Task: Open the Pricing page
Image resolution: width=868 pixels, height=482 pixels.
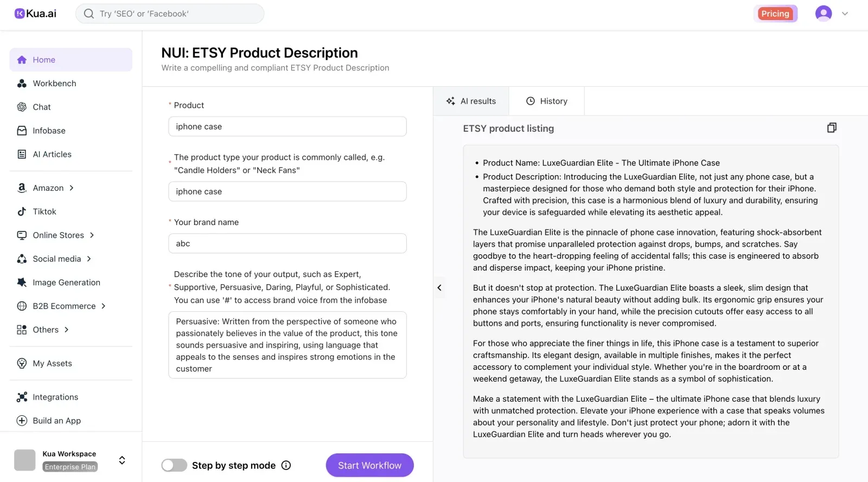Action: pyautogui.click(x=775, y=14)
